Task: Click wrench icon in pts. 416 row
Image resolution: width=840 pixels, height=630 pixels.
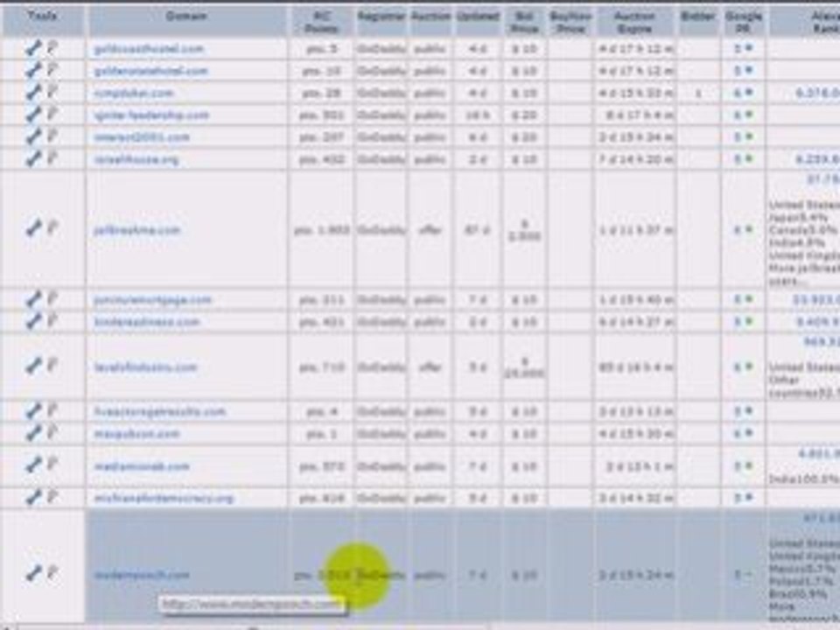Action: pyautogui.click(x=32, y=498)
